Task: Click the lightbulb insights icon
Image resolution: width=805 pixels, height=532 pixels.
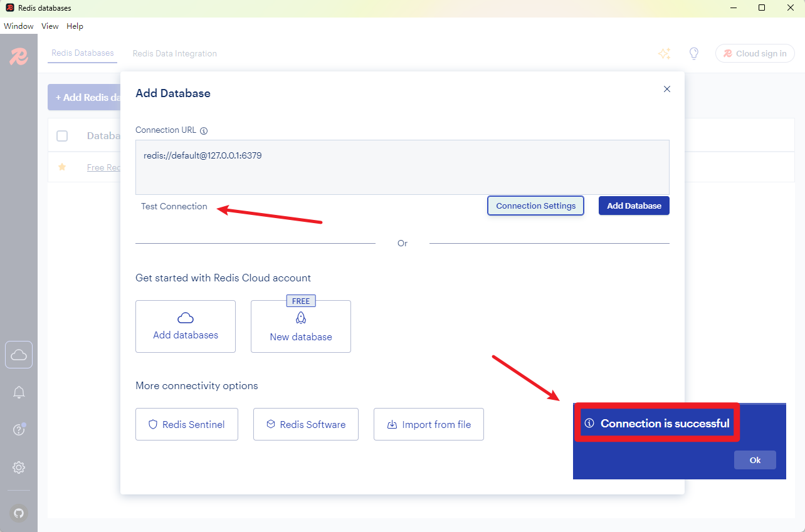Action: coord(694,54)
